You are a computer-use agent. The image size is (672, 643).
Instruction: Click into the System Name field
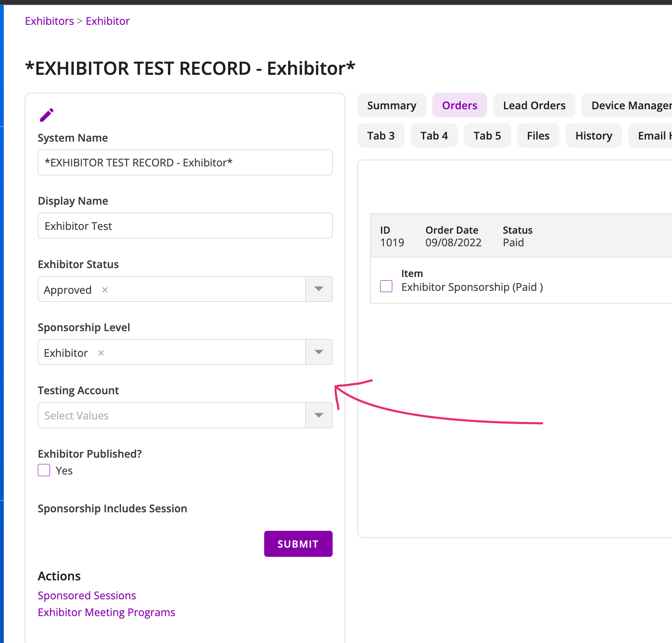(x=185, y=163)
